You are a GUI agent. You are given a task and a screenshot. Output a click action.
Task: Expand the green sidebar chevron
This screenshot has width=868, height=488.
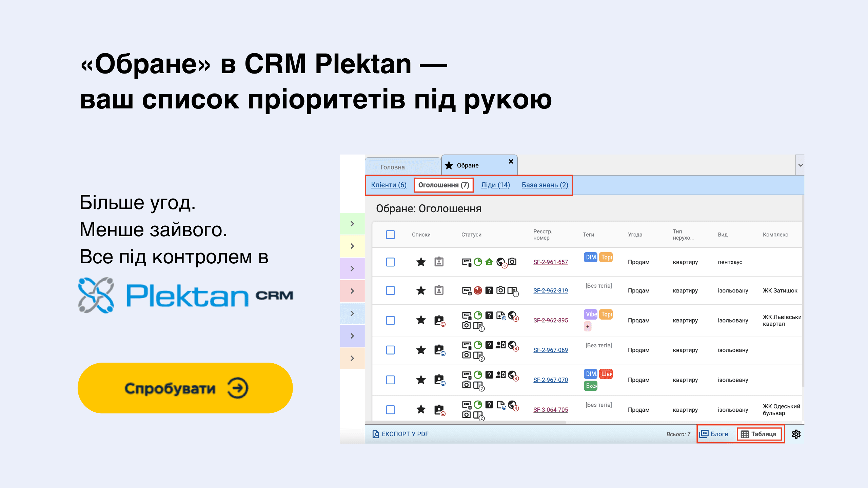point(352,224)
